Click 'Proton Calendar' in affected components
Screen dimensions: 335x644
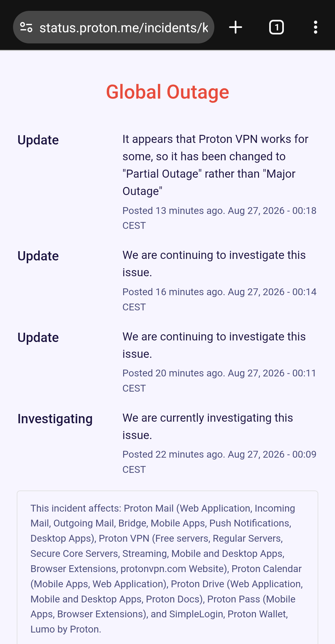266,569
